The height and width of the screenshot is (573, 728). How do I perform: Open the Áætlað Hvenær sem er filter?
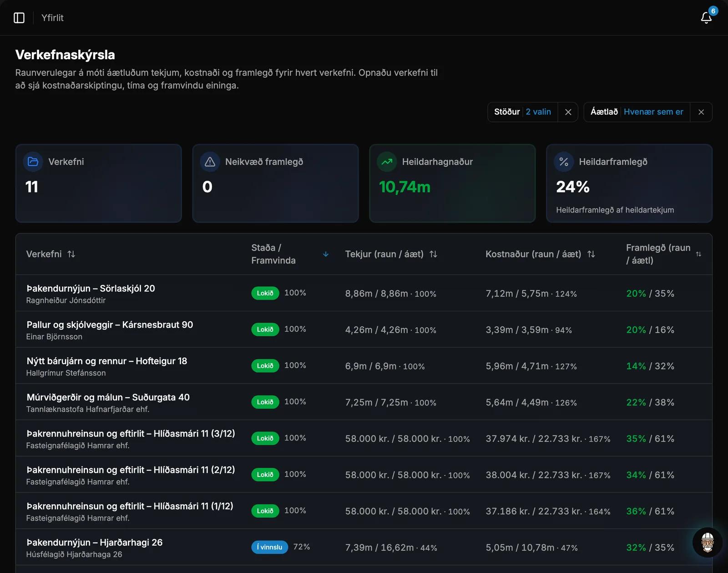point(637,112)
